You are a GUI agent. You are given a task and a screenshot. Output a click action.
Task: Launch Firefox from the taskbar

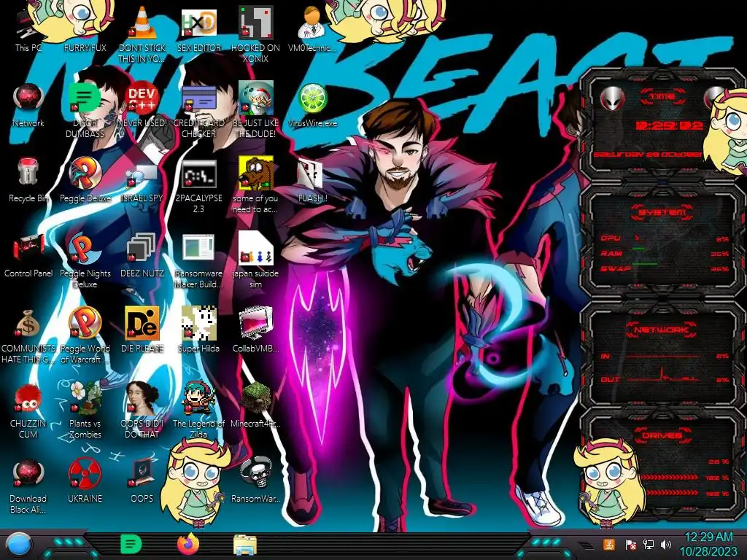(x=188, y=544)
